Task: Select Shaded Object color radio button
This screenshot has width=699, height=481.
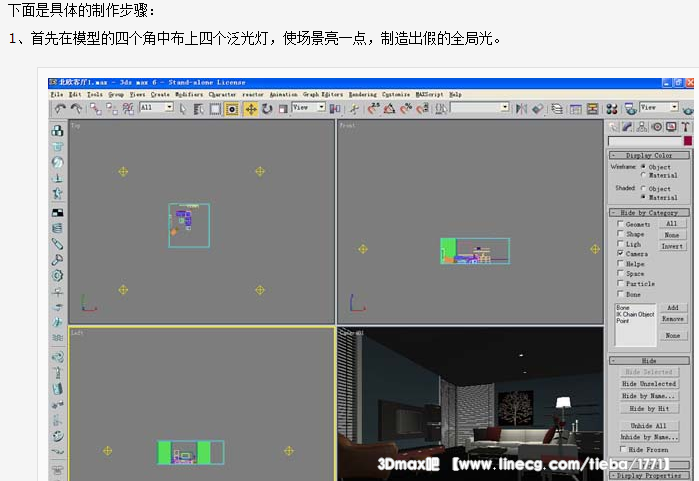Action: 643,188
